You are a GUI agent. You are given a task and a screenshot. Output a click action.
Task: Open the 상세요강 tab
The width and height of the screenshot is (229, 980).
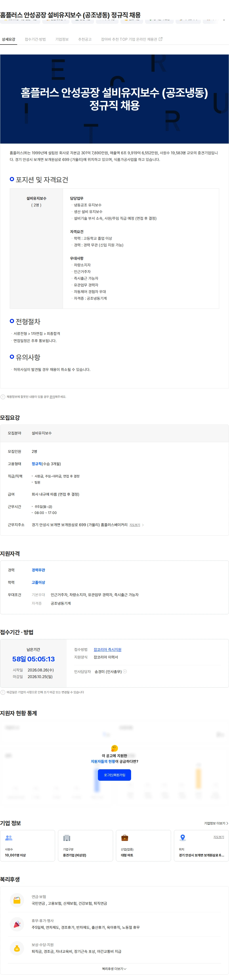coord(8,39)
